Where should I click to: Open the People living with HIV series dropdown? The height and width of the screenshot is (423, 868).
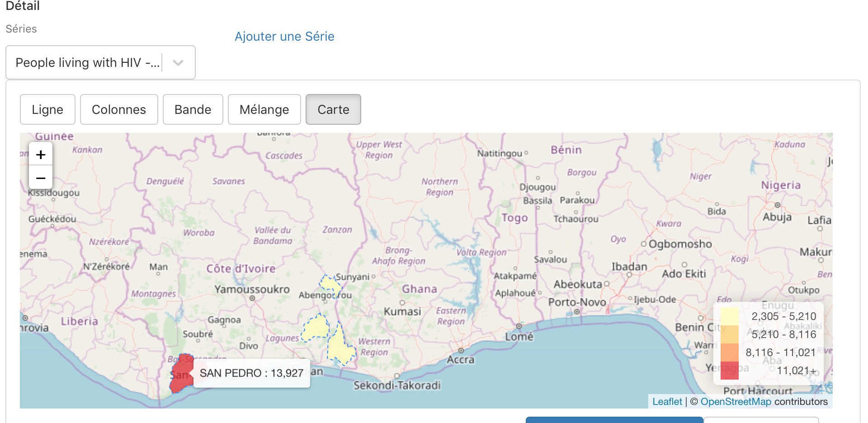tap(100, 62)
